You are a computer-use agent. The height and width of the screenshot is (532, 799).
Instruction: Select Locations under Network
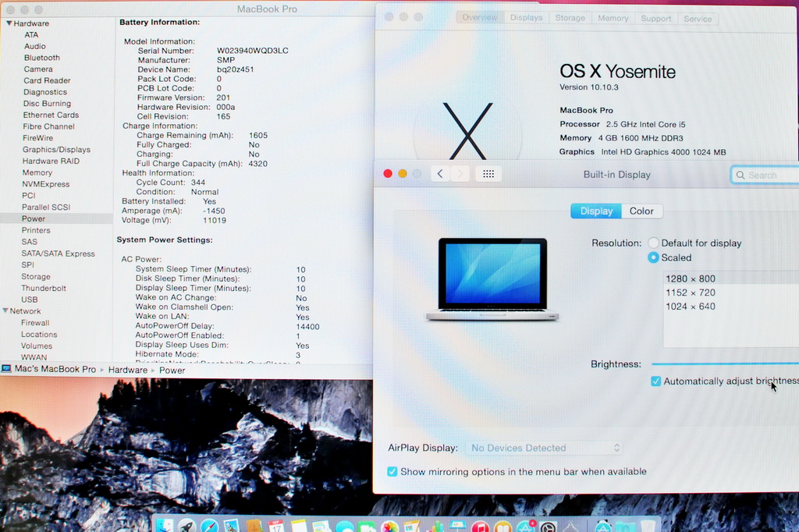39,335
